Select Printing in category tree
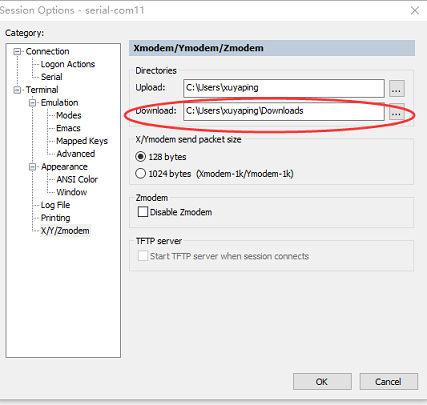The image size is (427, 405). point(55,218)
